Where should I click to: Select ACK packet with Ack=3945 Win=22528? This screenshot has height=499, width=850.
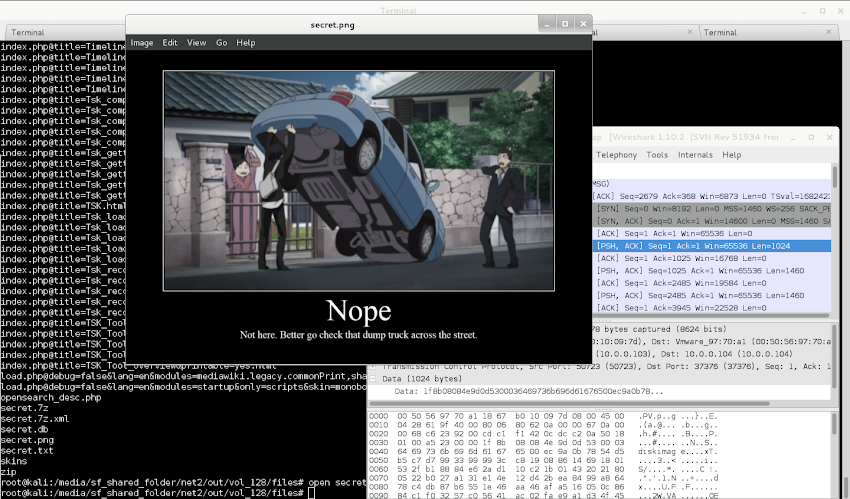711,308
